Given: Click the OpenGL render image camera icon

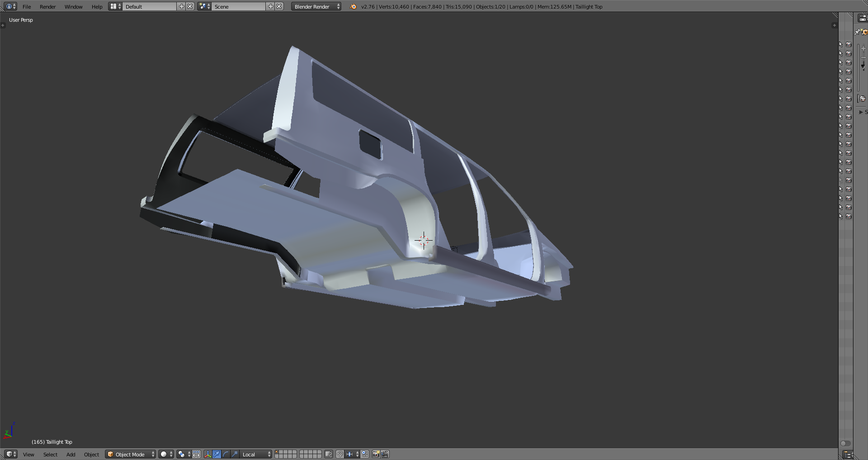Looking at the screenshot, I should click(x=376, y=454).
